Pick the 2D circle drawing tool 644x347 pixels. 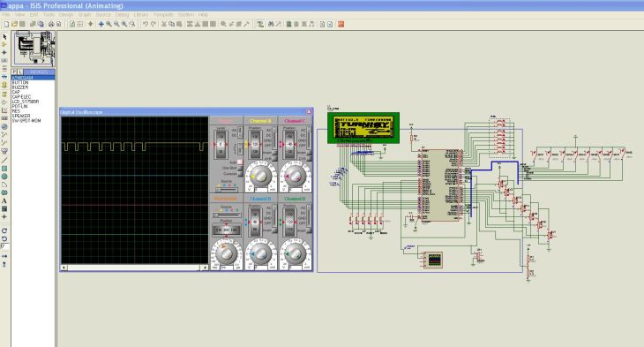click(x=4, y=177)
